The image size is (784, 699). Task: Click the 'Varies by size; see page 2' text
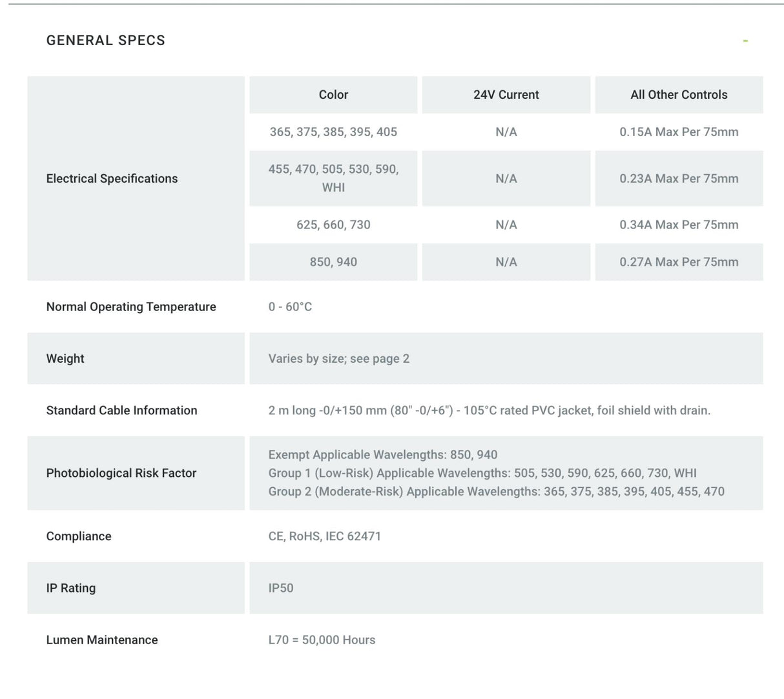[x=339, y=359]
